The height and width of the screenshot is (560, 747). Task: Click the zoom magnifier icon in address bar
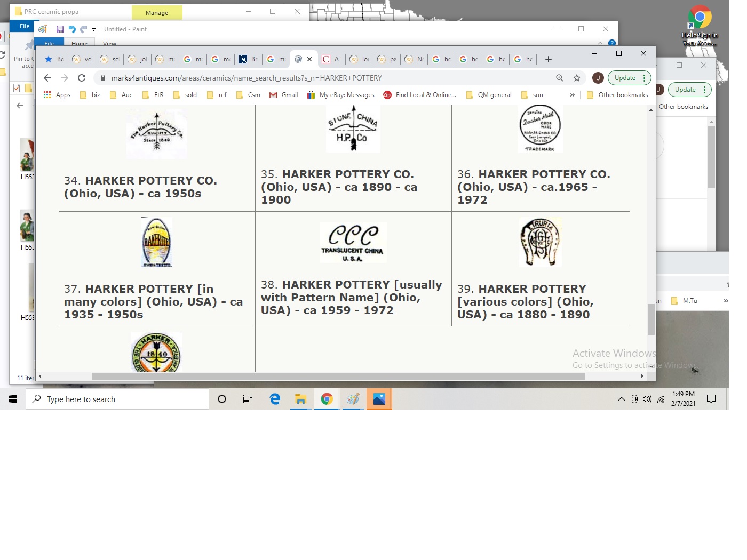pyautogui.click(x=560, y=78)
